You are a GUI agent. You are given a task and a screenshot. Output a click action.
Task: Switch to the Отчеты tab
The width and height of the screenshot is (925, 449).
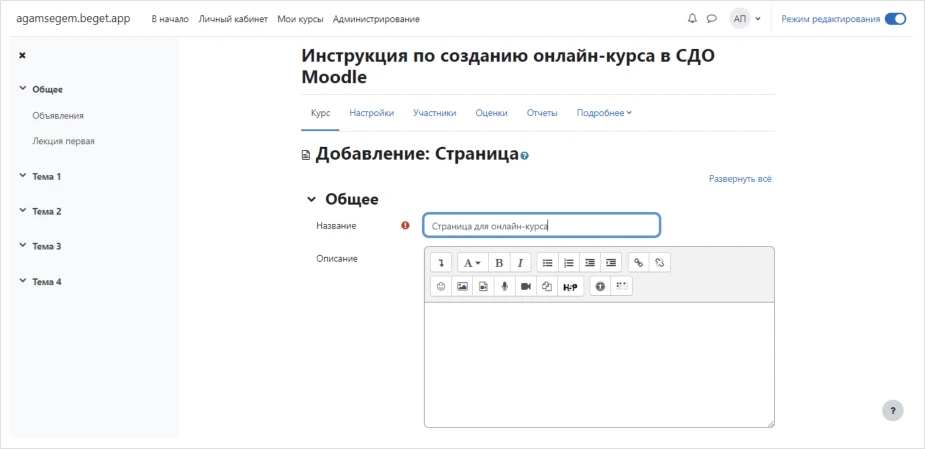click(542, 113)
